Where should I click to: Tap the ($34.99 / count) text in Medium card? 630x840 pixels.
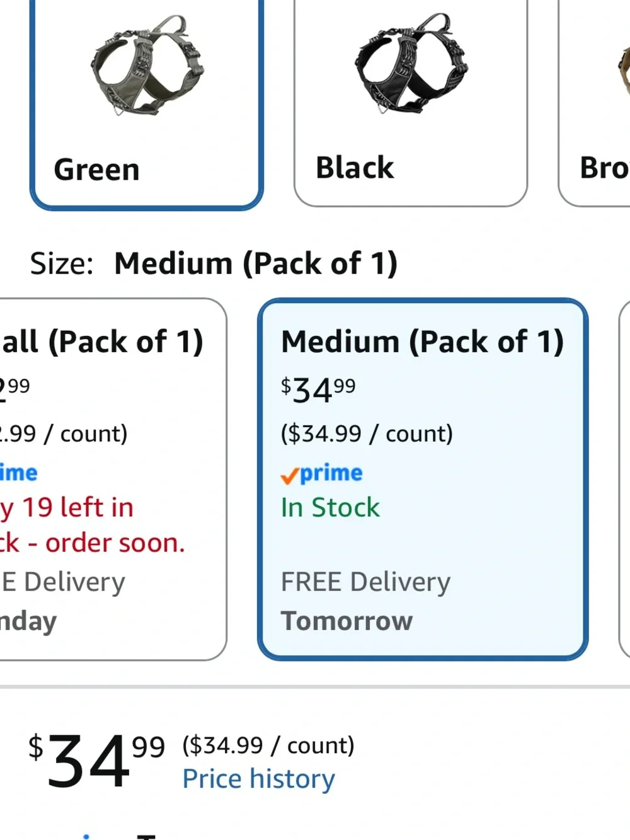pos(367,434)
